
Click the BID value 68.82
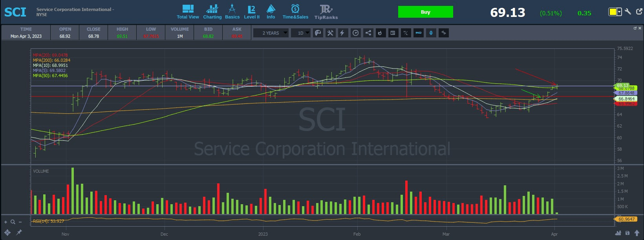[x=208, y=36]
